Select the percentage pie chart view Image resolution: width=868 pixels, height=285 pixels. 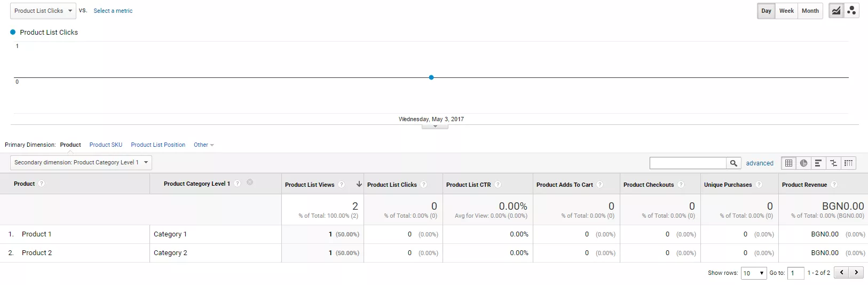tap(803, 163)
